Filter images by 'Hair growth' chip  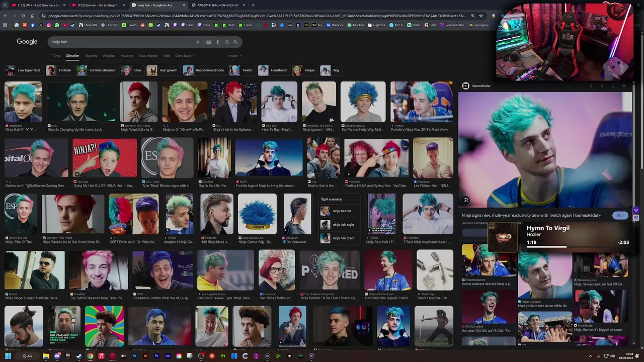coord(163,70)
